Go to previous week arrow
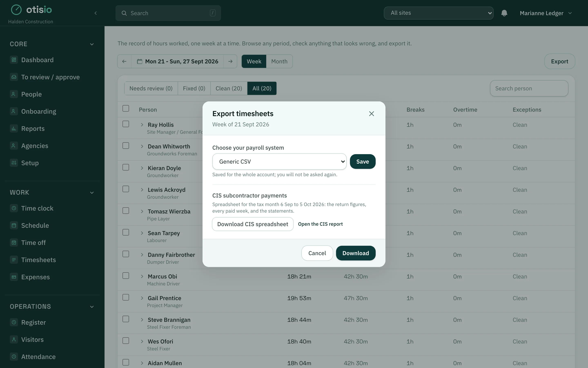The height and width of the screenshot is (368, 588). (124, 61)
